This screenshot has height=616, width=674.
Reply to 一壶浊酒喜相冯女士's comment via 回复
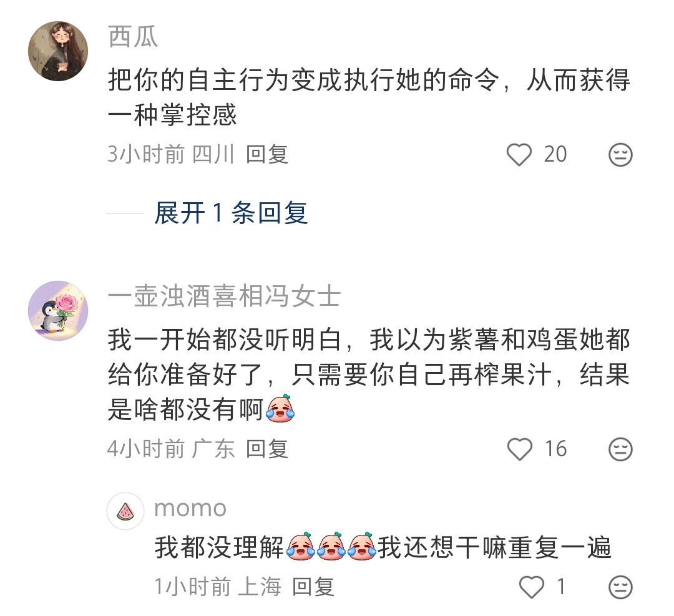[x=267, y=449]
